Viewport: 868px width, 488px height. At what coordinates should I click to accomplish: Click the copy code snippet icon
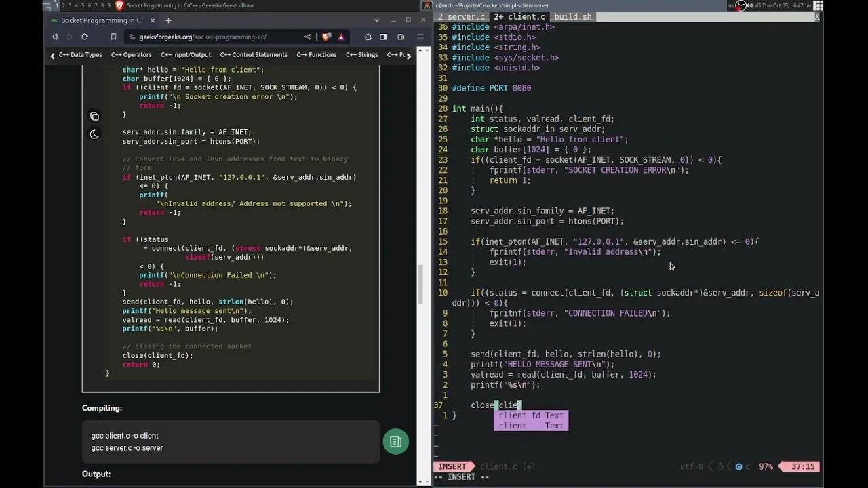95,116
